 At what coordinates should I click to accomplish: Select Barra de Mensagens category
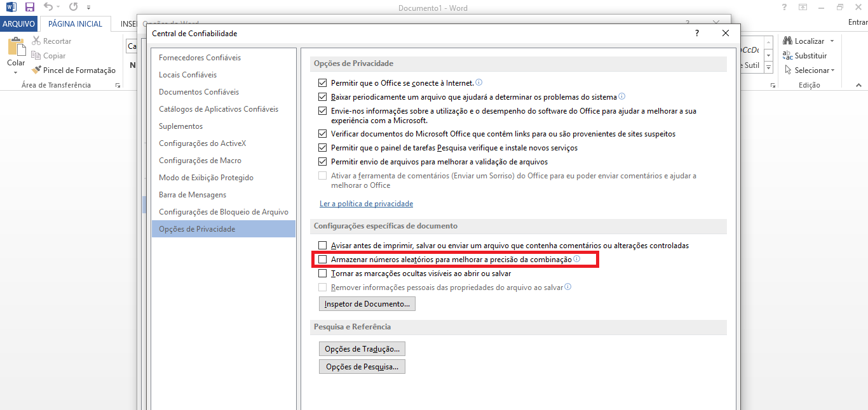coord(224,195)
